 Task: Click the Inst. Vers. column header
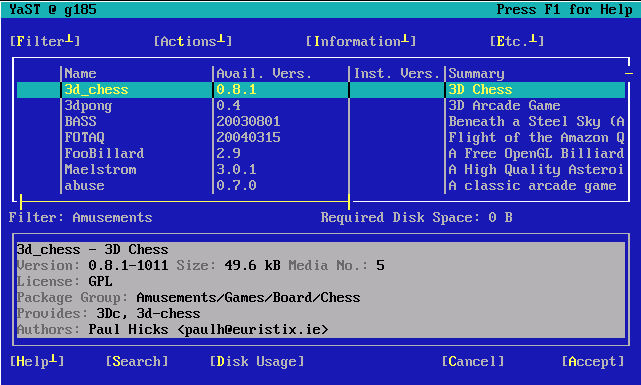(x=396, y=74)
